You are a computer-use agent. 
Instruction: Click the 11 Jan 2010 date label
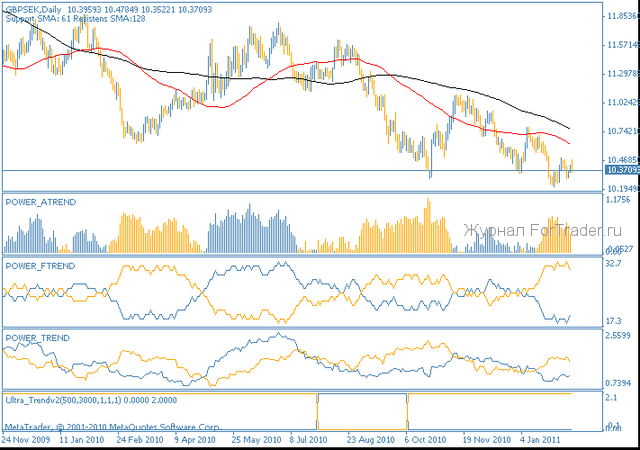(x=82, y=440)
